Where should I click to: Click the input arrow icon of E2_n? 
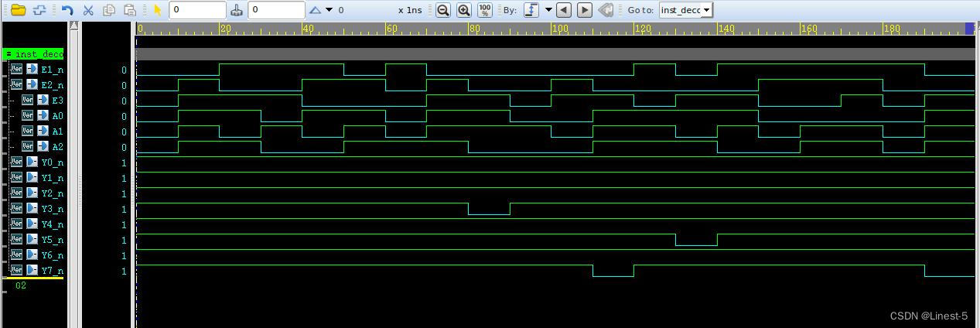pos(32,84)
